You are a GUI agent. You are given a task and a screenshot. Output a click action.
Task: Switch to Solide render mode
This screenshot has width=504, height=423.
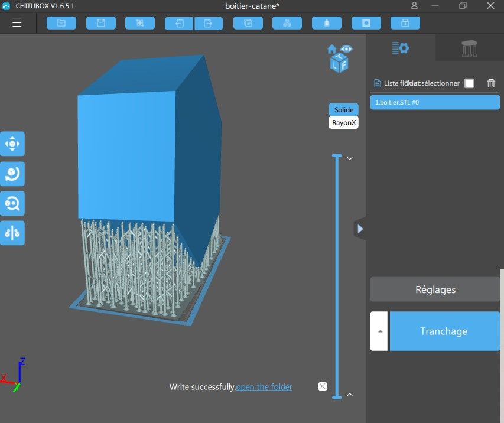pos(344,110)
